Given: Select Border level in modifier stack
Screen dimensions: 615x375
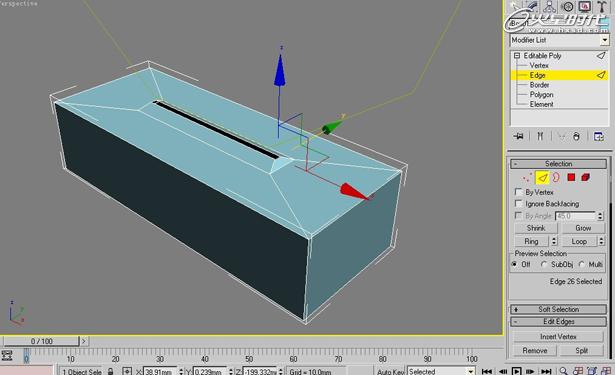Looking at the screenshot, I should pos(539,85).
